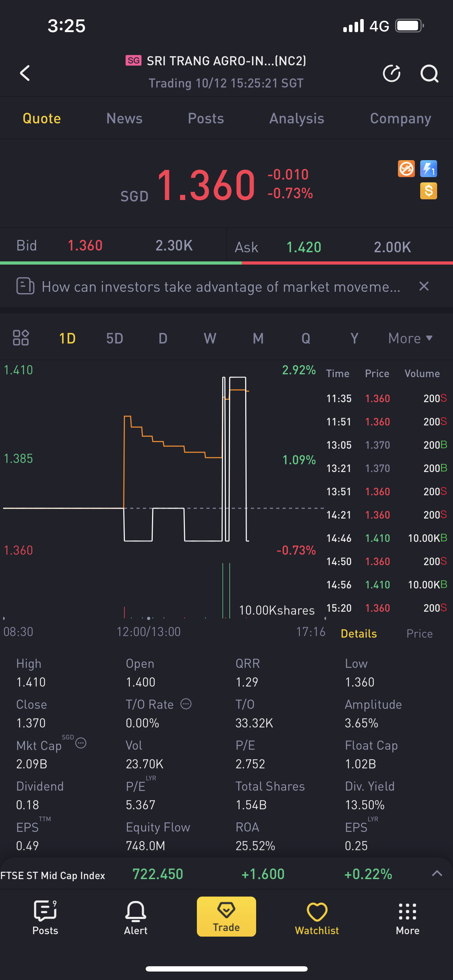Viewport: 453px width, 980px height.
Task: Tap the Div. Yield 13.50% value
Action: point(364,805)
